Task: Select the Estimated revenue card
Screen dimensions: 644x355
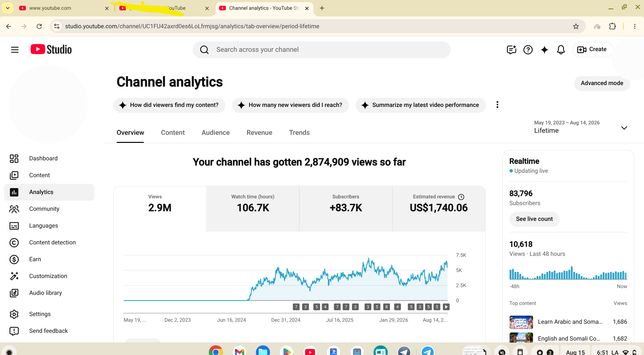Action: click(x=439, y=209)
